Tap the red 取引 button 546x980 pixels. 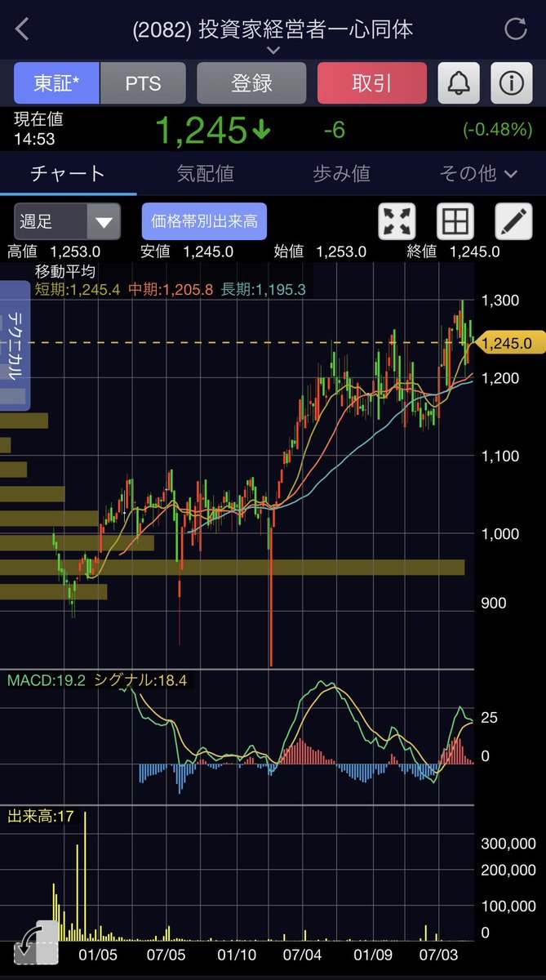(372, 83)
